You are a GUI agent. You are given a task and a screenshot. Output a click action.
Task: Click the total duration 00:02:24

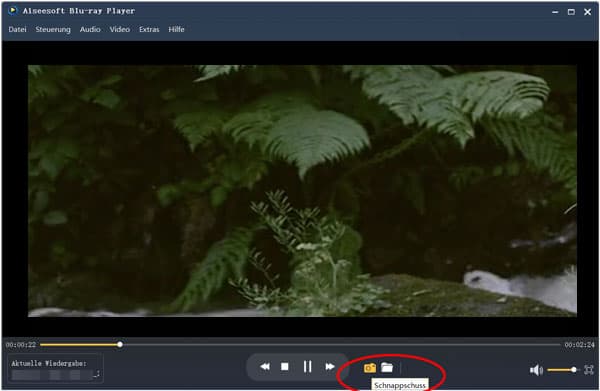pyautogui.click(x=580, y=345)
